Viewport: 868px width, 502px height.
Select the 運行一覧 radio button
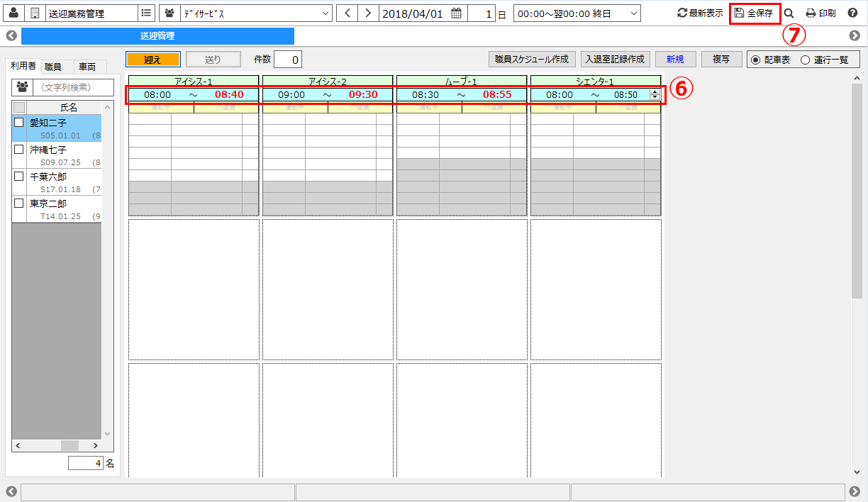805,60
